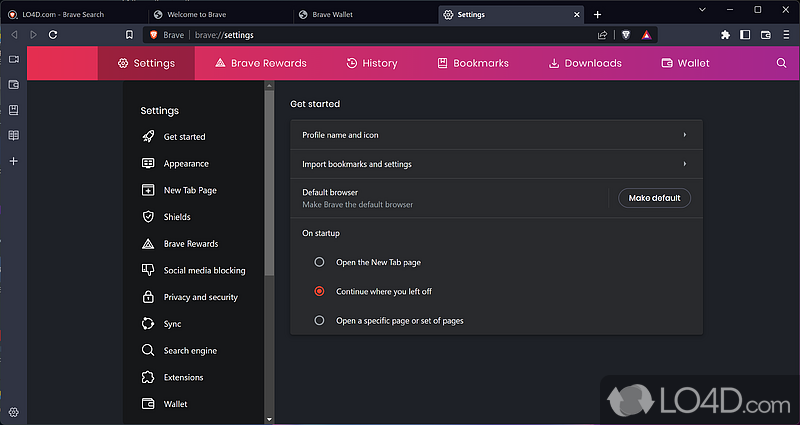Image resolution: width=800 pixels, height=425 pixels.
Task: Open the tab search dropdown chevron
Action: (702, 10)
